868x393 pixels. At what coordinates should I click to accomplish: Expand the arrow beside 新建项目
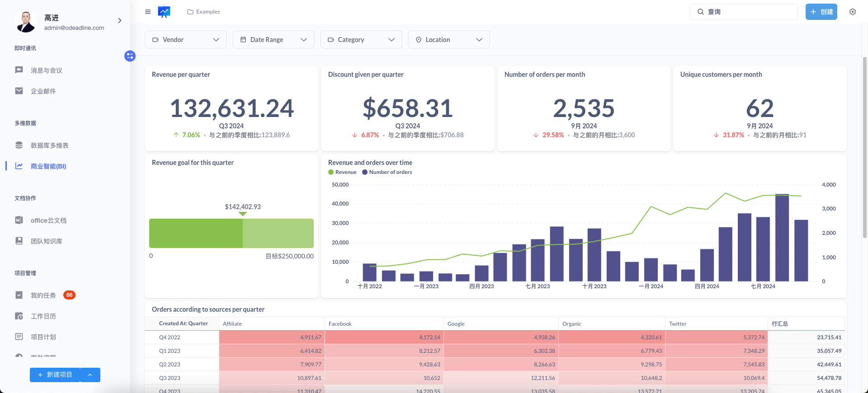(90, 375)
